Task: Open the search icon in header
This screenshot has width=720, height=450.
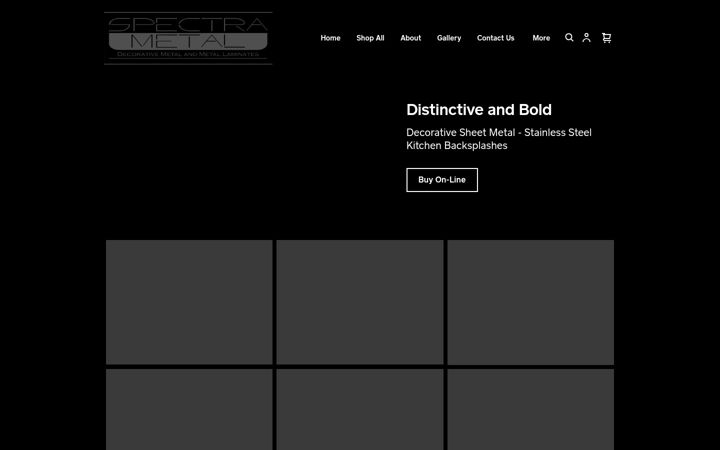Action: coord(569,38)
